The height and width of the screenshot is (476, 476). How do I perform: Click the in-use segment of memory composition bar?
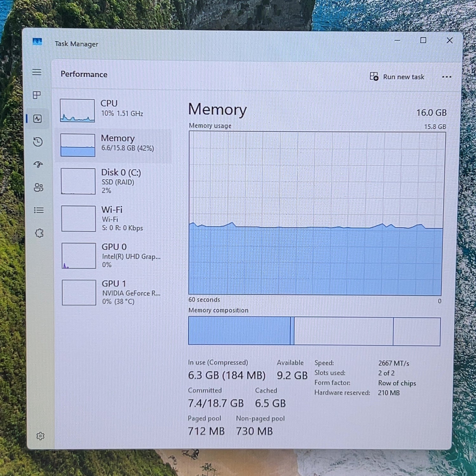[239, 331]
